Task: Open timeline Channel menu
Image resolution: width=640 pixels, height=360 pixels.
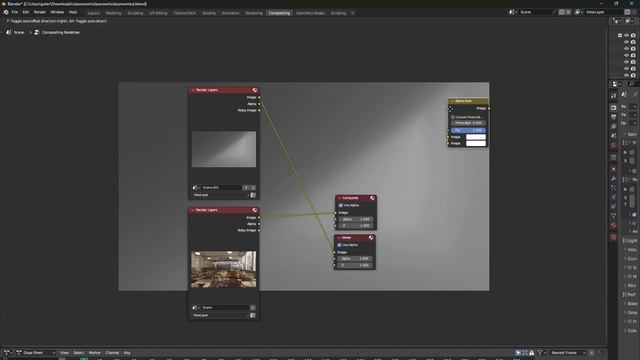Action: 112,353
